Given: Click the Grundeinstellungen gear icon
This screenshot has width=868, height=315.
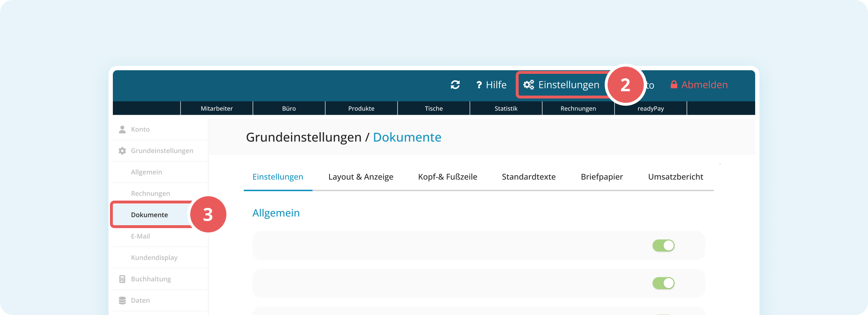Looking at the screenshot, I should 122,151.
